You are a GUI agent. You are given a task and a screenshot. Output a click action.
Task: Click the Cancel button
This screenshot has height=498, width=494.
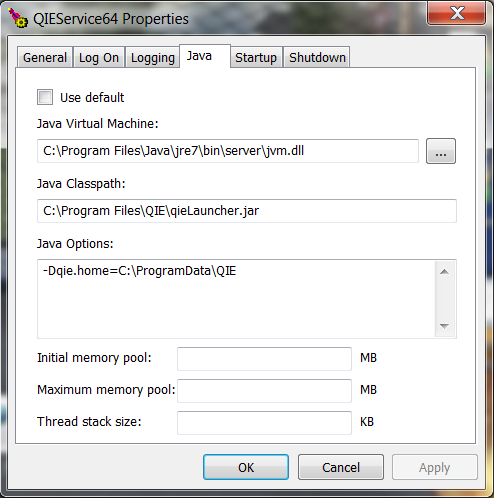[x=341, y=467]
